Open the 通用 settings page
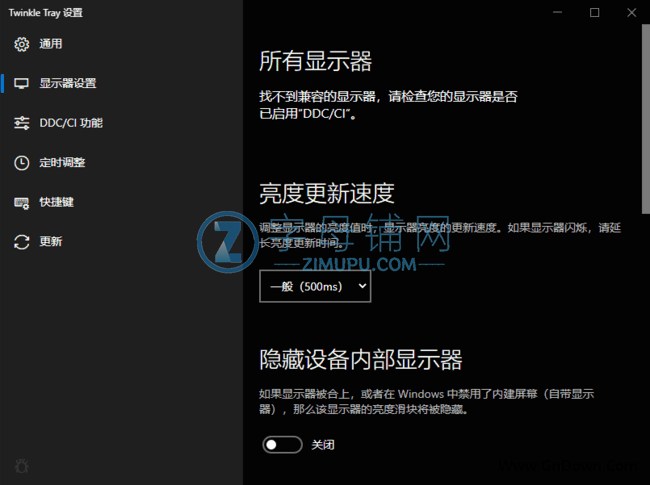The width and height of the screenshot is (650, 485). coord(121,44)
